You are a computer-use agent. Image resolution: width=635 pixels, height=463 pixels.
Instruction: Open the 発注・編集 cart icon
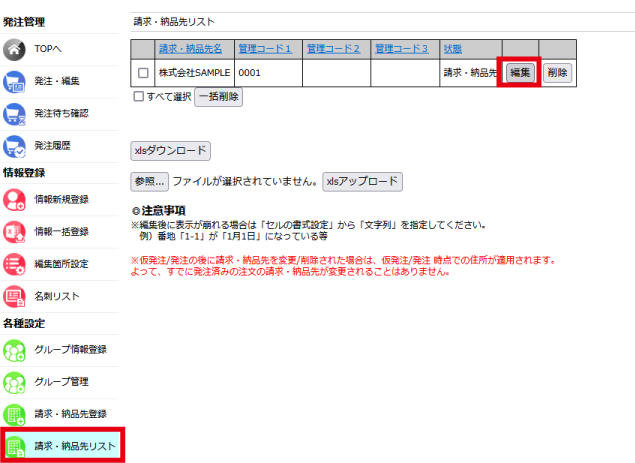click(x=15, y=82)
